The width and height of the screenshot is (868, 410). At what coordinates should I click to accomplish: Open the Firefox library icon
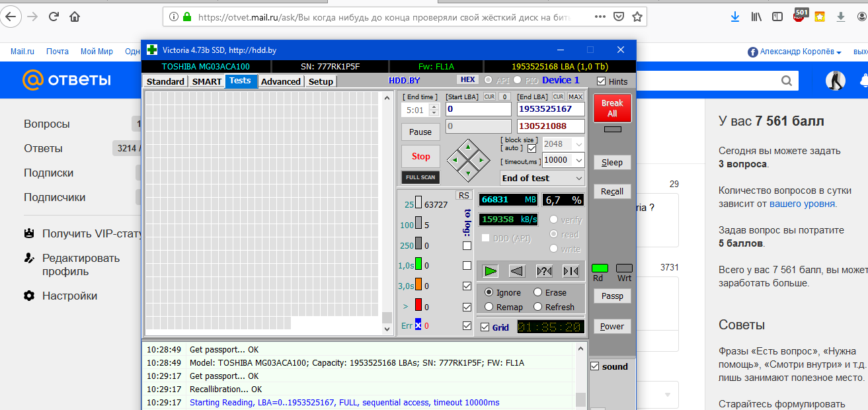click(756, 17)
